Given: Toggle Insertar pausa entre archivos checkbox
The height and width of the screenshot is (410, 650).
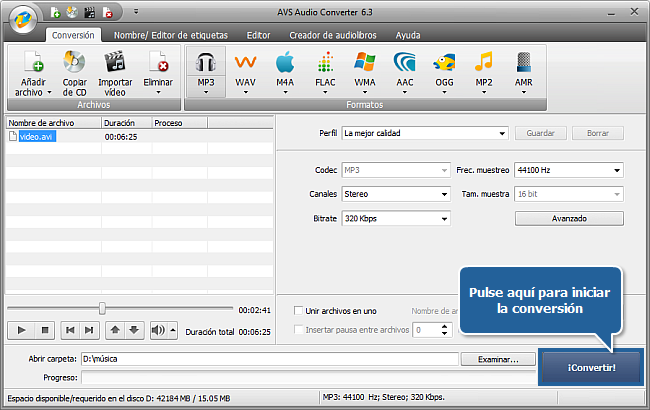Looking at the screenshot, I should click(x=297, y=329).
